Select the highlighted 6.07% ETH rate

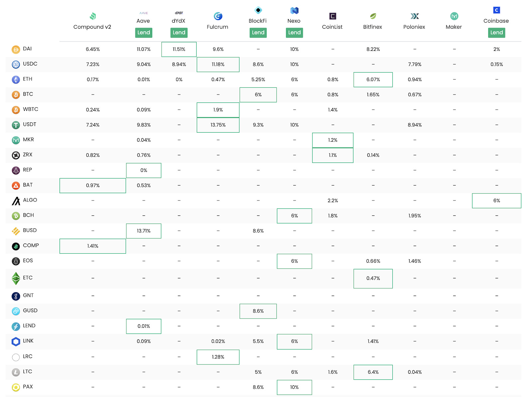click(373, 79)
